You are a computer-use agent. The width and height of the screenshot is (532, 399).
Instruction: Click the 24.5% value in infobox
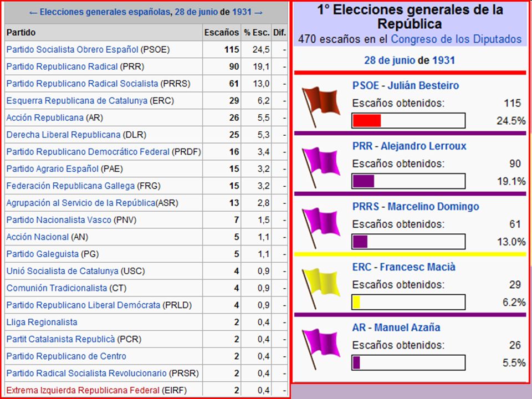(511, 121)
